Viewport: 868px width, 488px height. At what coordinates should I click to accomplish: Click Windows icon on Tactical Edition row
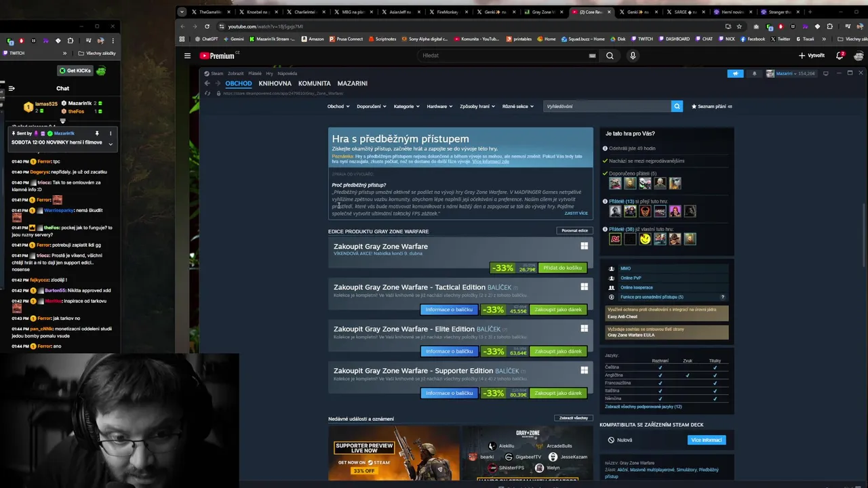pos(584,287)
